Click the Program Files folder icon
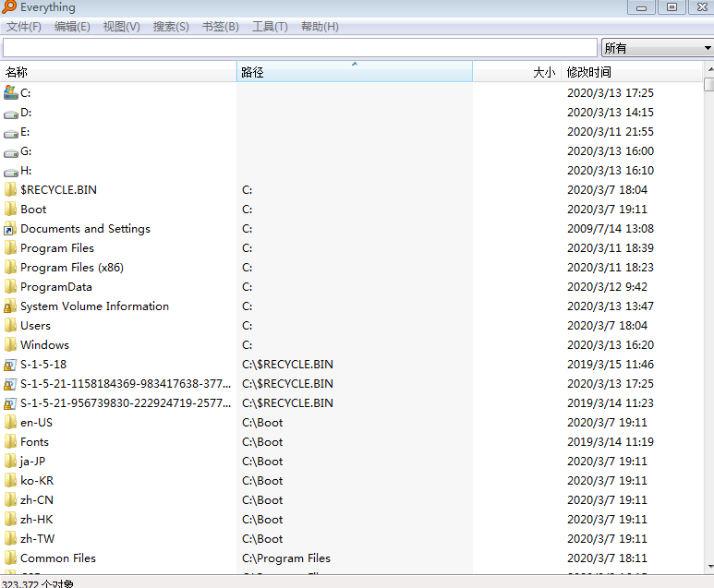 pyautogui.click(x=10, y=248)
